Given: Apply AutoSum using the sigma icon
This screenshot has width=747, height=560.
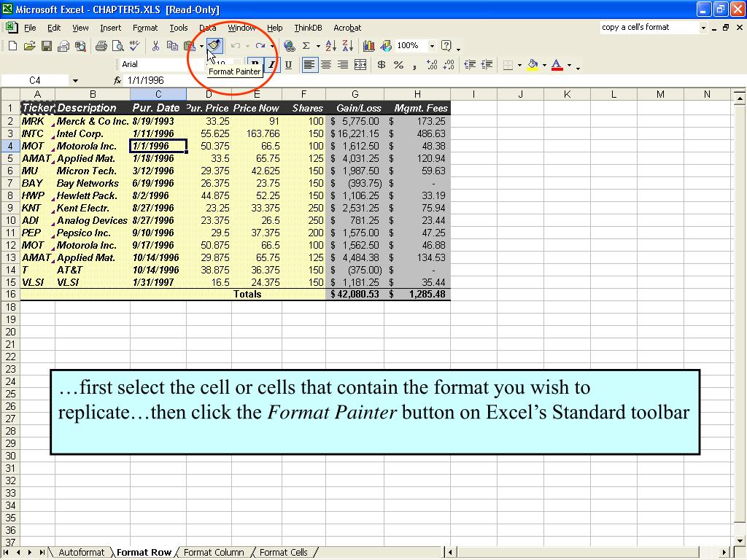Looking at the screenshot, I should pos(306,46).
